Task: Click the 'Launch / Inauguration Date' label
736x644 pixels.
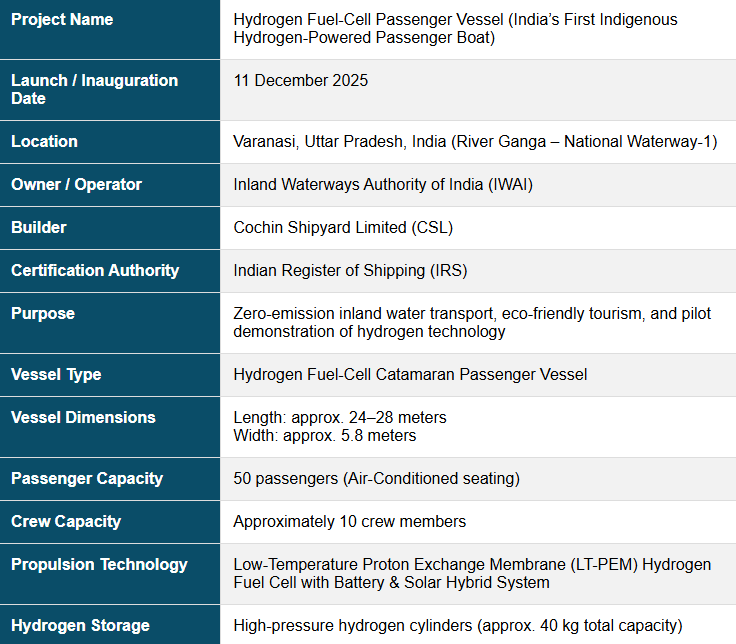Action: [x=94, y=89]
